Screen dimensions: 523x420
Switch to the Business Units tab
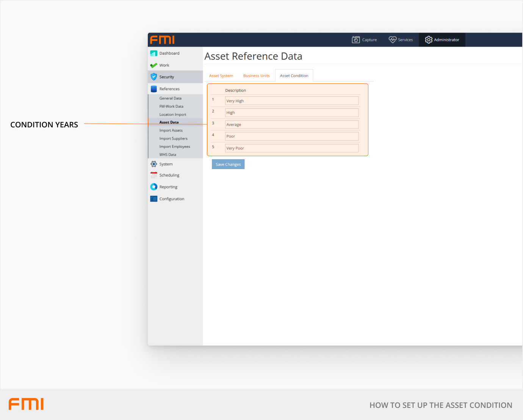point(256,76)
